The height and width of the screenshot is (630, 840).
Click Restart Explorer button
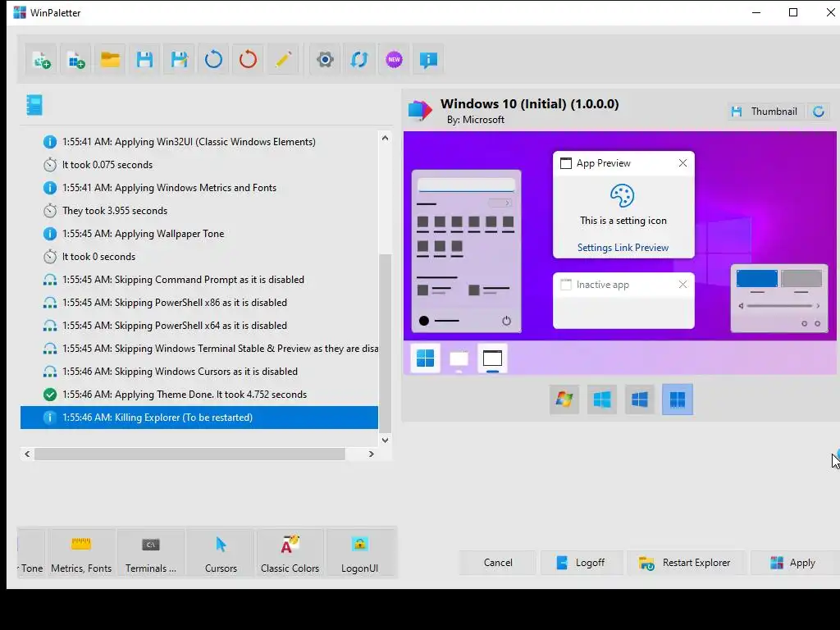pos(686,563)
